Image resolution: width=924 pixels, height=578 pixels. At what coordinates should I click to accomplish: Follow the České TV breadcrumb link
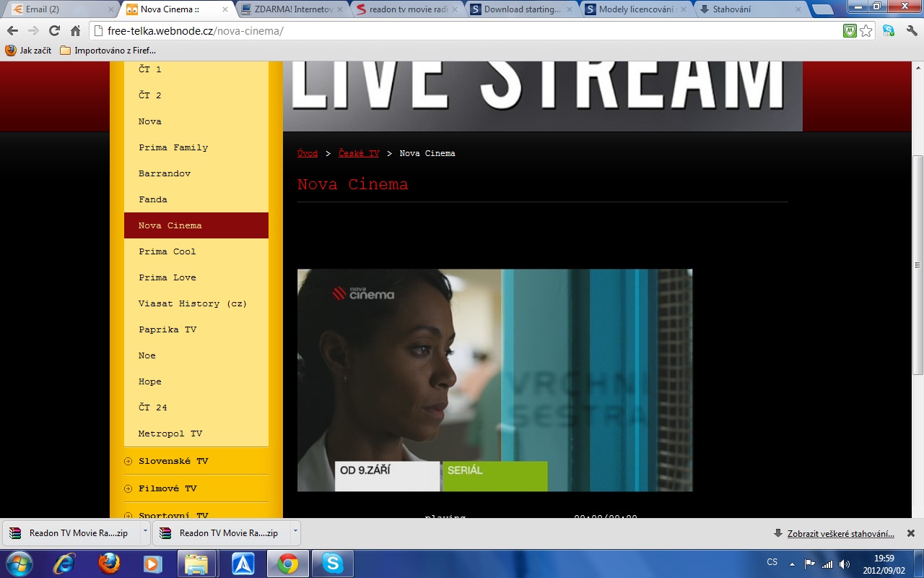click(x=359, y=153)
